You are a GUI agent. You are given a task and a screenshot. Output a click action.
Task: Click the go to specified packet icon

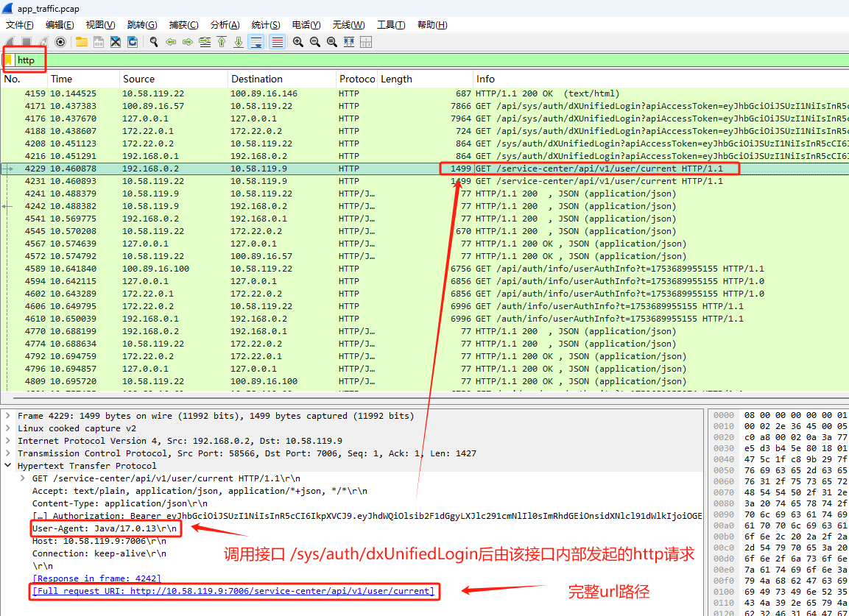click(x=205, y=42)
